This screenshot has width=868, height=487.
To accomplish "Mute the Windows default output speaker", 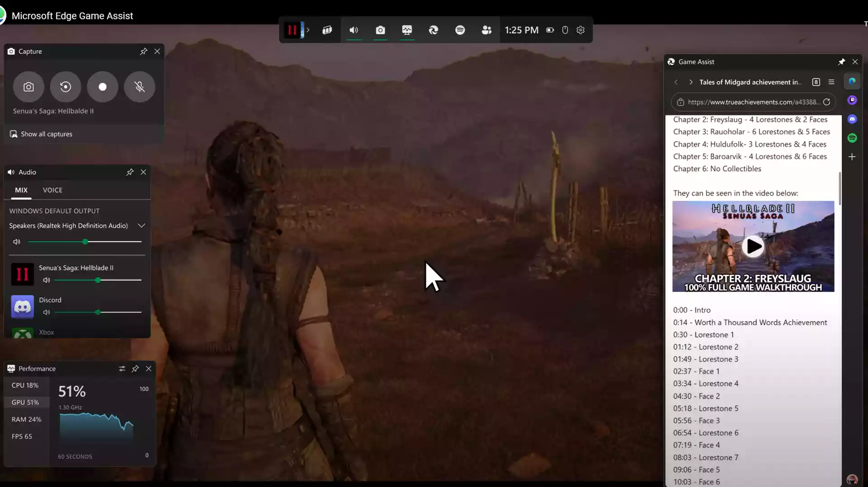I will tap(17, 242).
